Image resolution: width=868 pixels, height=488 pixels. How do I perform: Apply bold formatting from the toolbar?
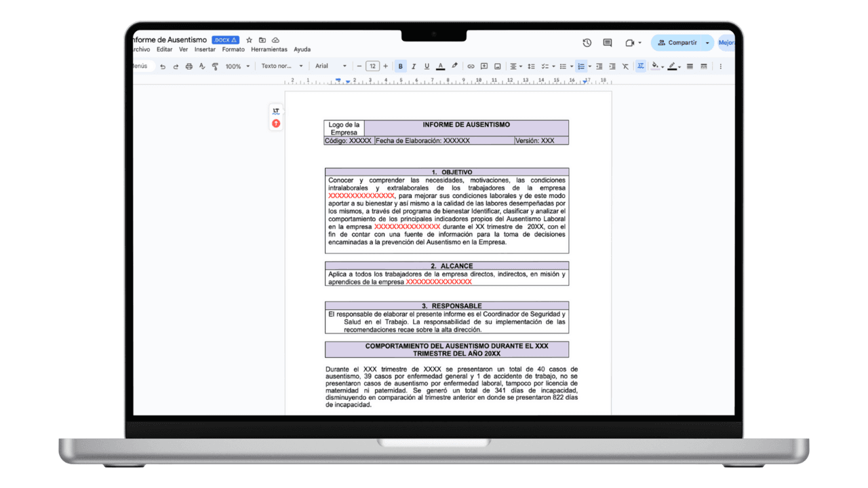click(x=401, y=66)
